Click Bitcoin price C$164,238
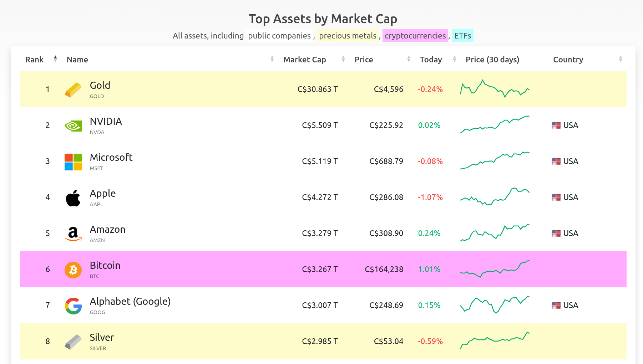The height and width of the screenshot is (364, 643). tap(384, 270)
